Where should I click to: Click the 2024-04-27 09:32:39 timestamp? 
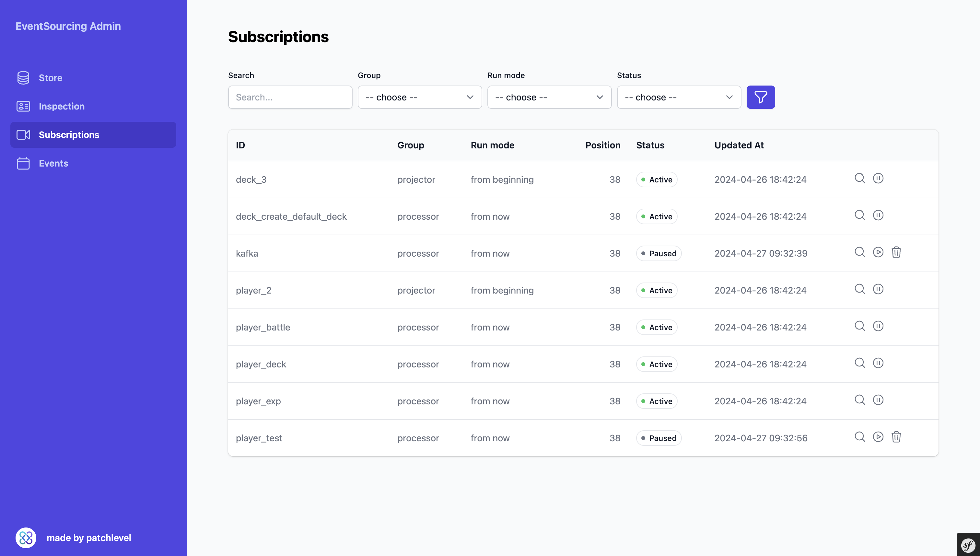pyautogui.click(x=761, y=253)
